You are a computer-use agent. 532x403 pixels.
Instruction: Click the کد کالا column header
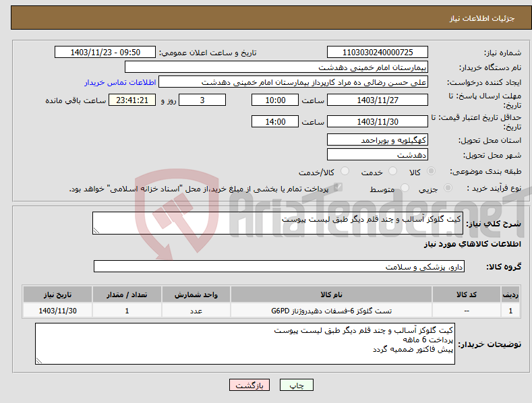(467, 294)
